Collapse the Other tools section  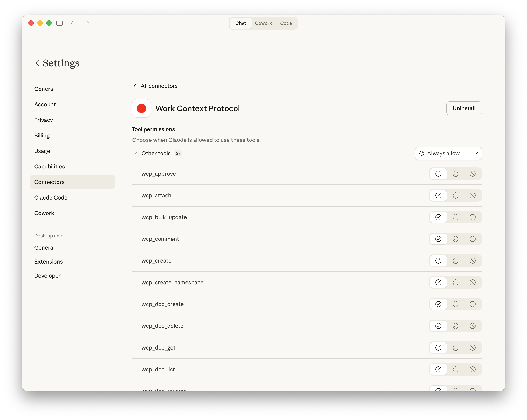(x=135, y=153)
